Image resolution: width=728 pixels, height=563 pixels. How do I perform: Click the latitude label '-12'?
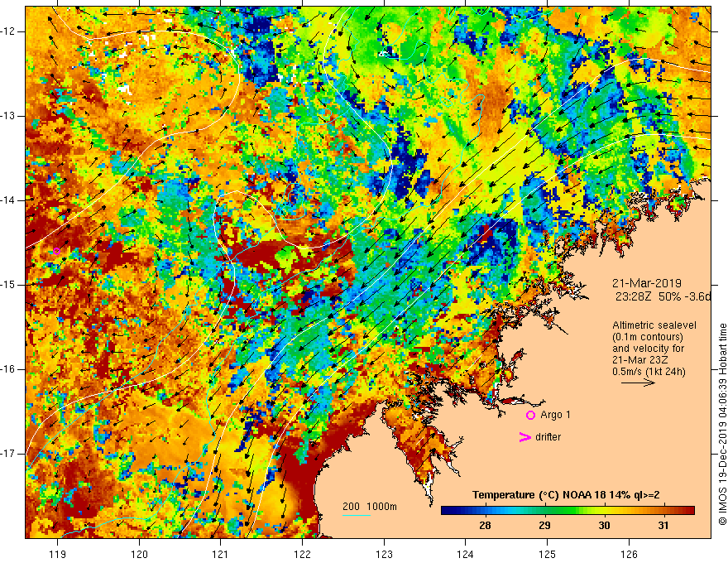[8, 31]
